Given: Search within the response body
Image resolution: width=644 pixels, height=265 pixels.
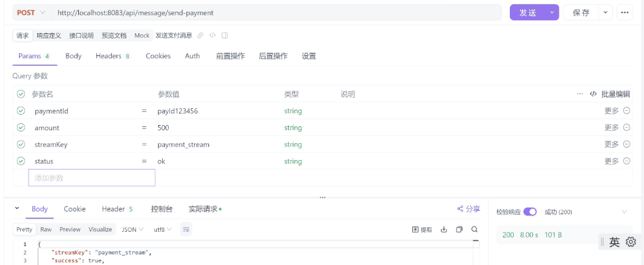Looking at the screenshot, I should (475, 230).
